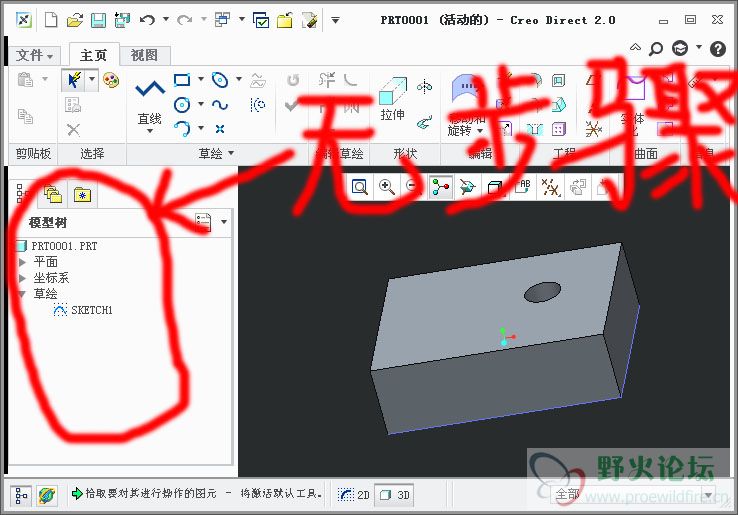Click the color palette appearance icon

[x=111, y=80]
